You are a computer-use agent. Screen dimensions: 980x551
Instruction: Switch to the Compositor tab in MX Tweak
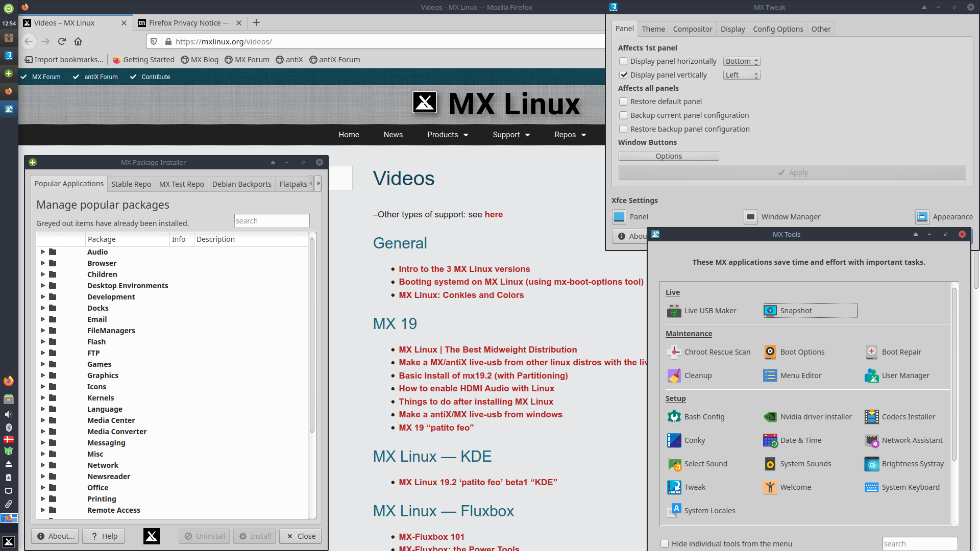point(692,29)
